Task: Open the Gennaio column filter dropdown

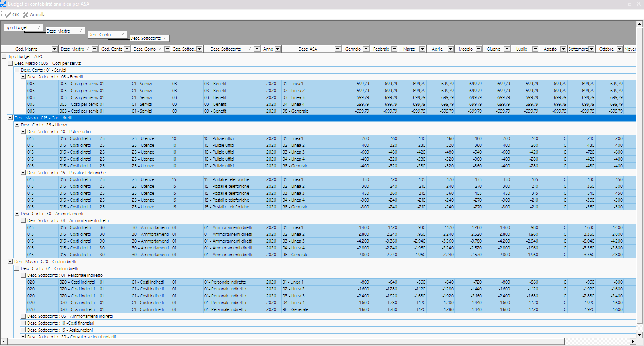Action: pos(366,49)
